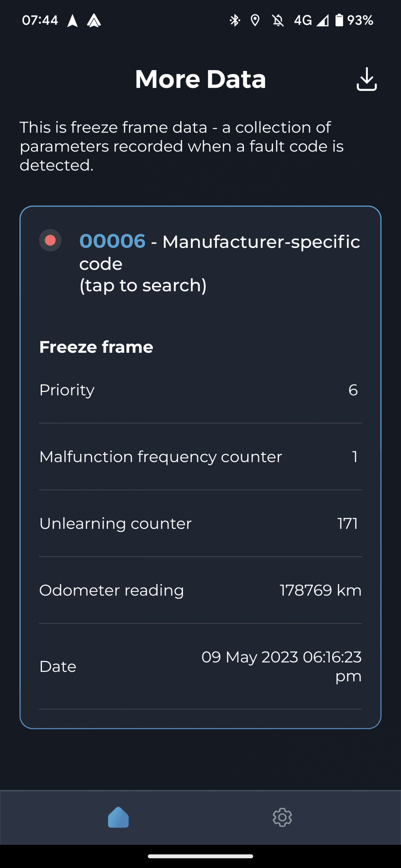Open the Home tab in bottom bar
Screen dimensions: 401x868
point(118,817)
